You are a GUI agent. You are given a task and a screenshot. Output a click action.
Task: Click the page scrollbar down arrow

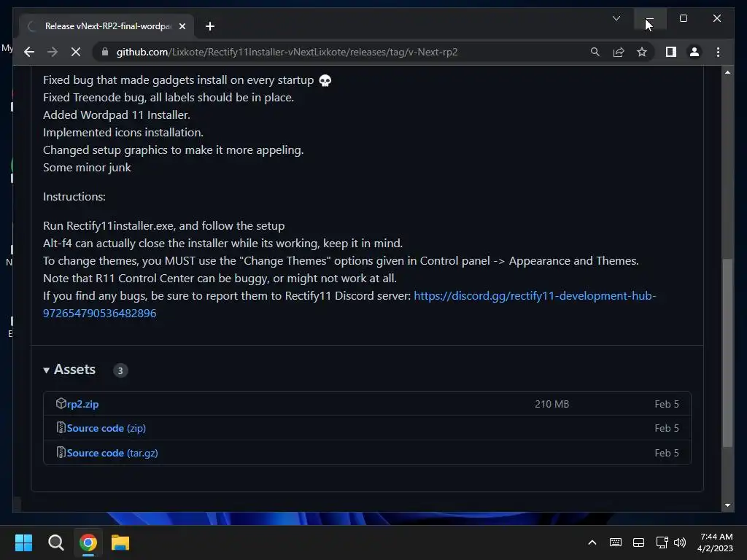(x=727, y=505)
